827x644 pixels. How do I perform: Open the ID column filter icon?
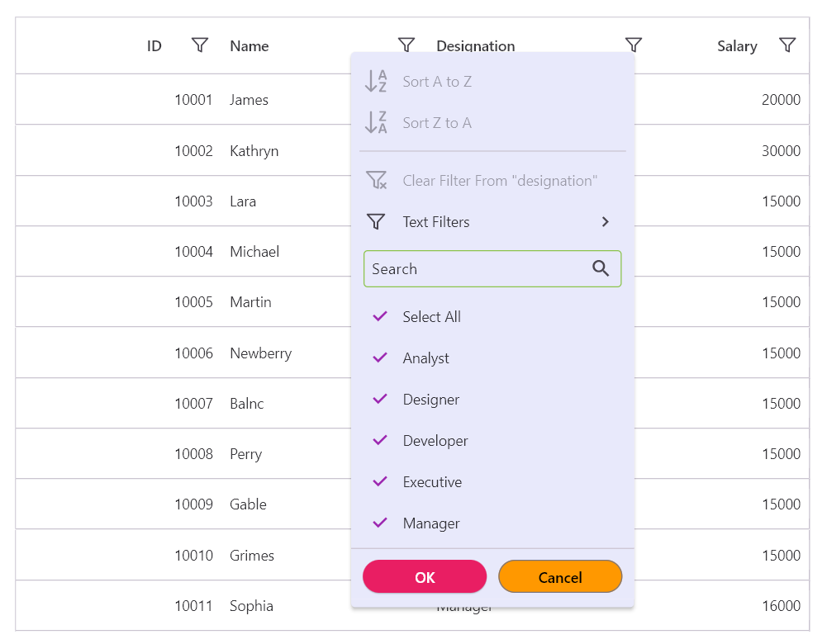(199, 45)
